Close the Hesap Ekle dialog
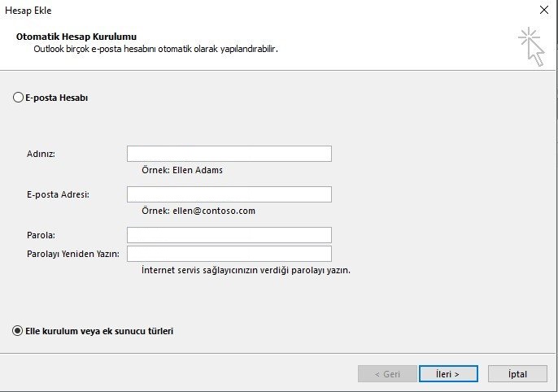The image size is (558, 392). coord(544,10)
